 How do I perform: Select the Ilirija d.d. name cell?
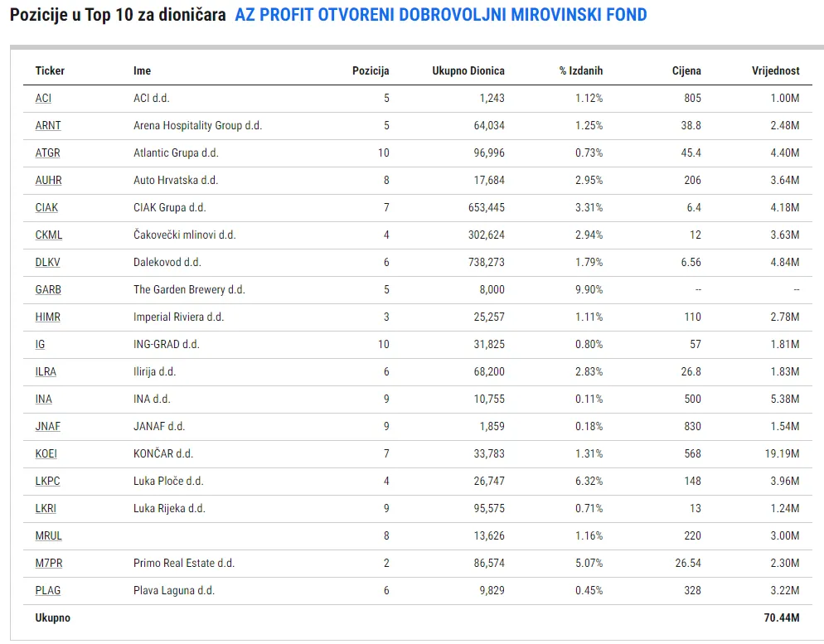[154, 371]
